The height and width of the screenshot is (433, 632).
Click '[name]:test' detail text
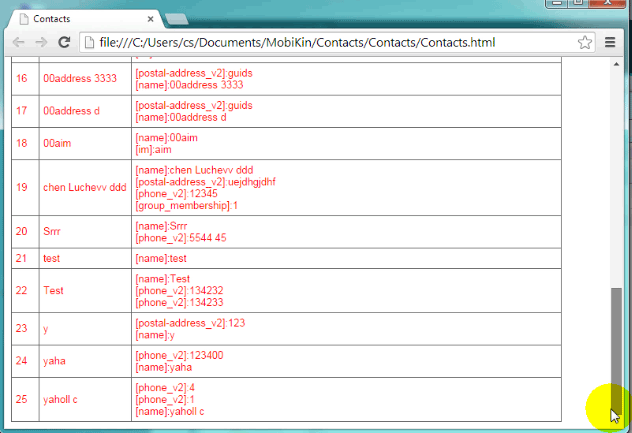click(161, 258)
